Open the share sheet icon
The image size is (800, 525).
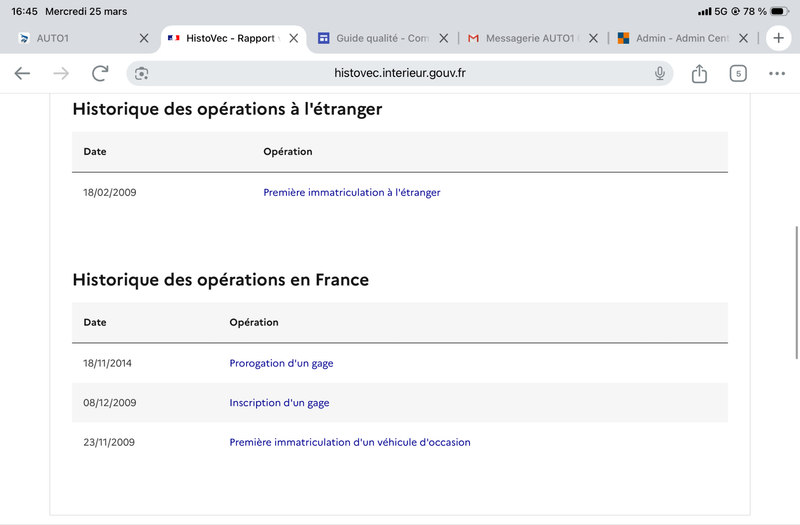[x=699, y=73]
